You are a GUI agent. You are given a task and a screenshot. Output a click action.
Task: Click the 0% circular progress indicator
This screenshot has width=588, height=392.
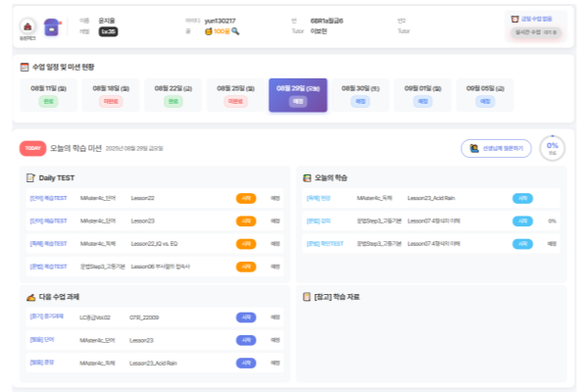553,147
